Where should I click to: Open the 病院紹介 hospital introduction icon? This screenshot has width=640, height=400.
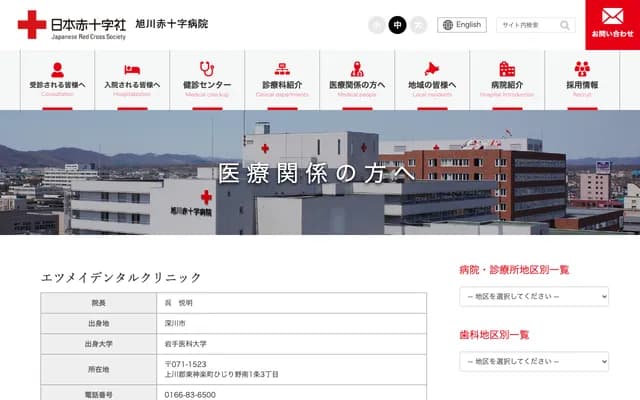[x=507, y=69]
